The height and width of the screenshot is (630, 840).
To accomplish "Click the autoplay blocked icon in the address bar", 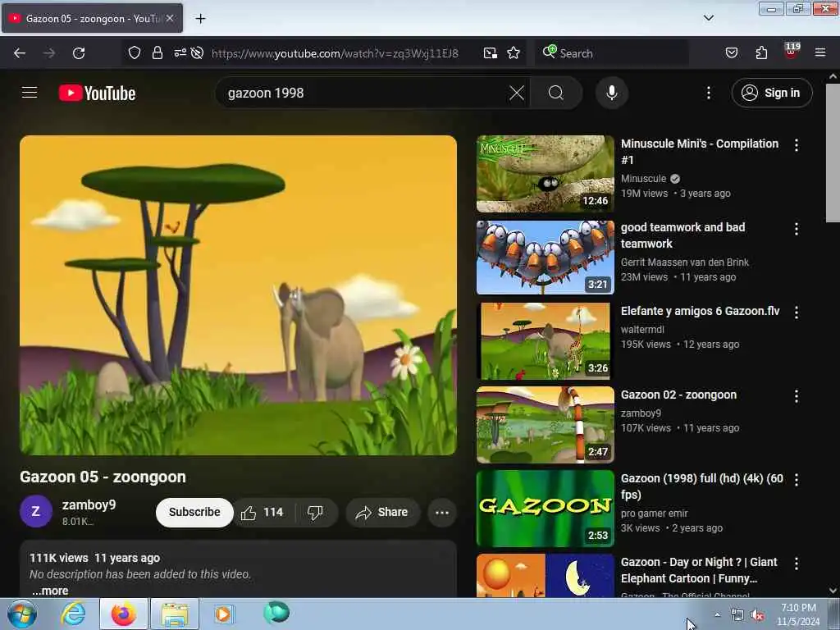I will tap(197, 53).
